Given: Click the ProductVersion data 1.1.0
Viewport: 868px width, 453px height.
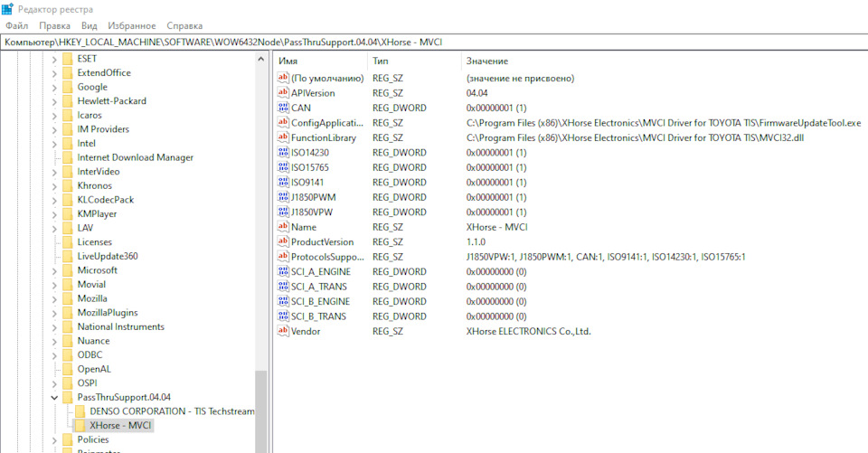Looking at the screenshot, I should point(476,242).
